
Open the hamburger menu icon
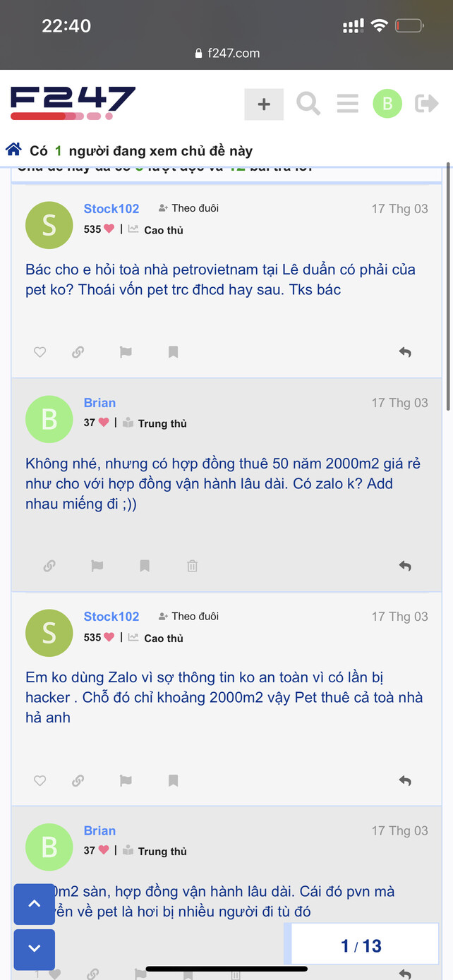coord(347,104)
